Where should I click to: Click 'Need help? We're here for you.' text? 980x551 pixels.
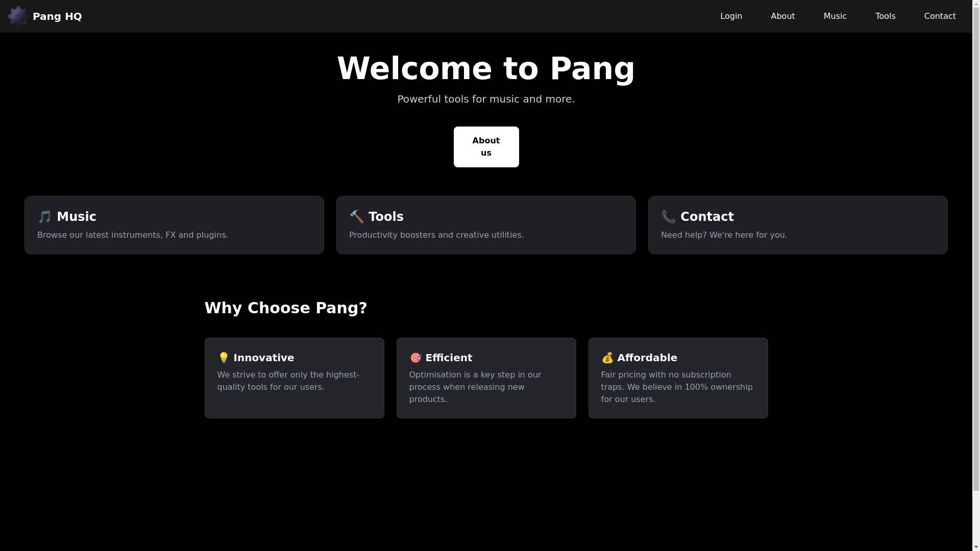(x=724, y=235)
